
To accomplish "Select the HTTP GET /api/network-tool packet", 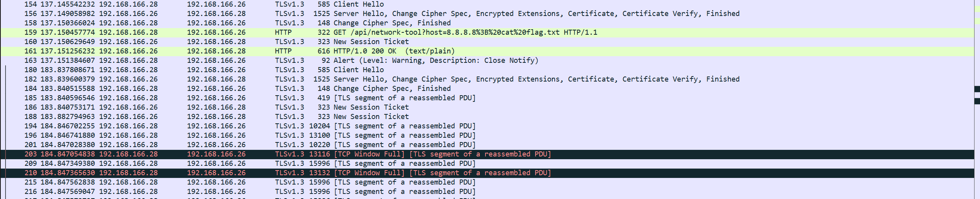I will [x=465, y=32].
